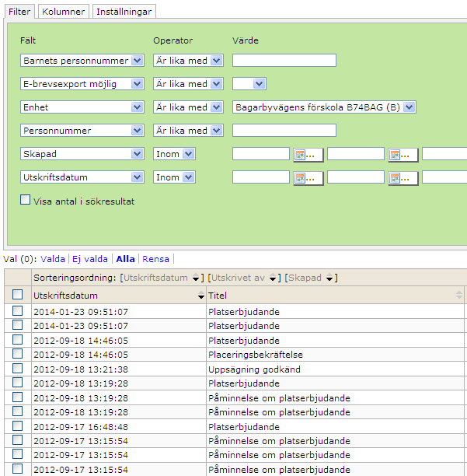Check the second 2014-01-23 09:51:07 row checkbox
Image resolution: width=467 pixels, height=476 pixels.
tap(18, 325)
